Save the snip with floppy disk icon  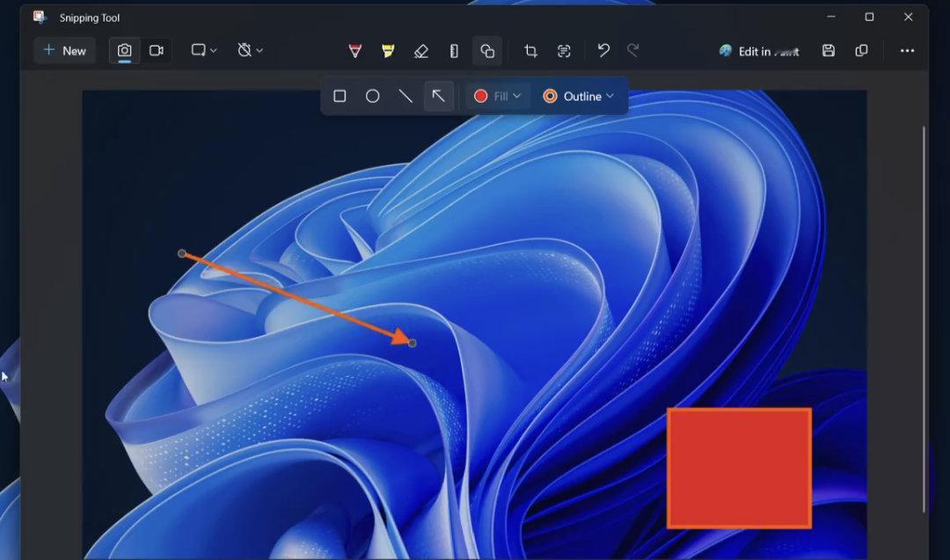(x=829, y=51)
